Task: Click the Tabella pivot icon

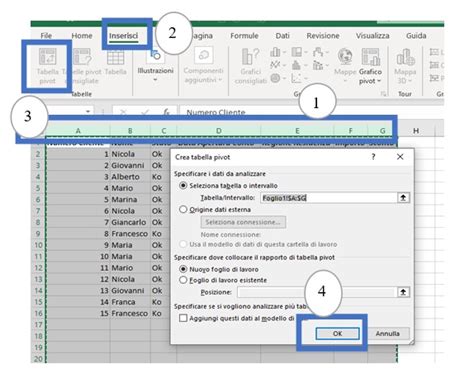Action: [47, 56]
